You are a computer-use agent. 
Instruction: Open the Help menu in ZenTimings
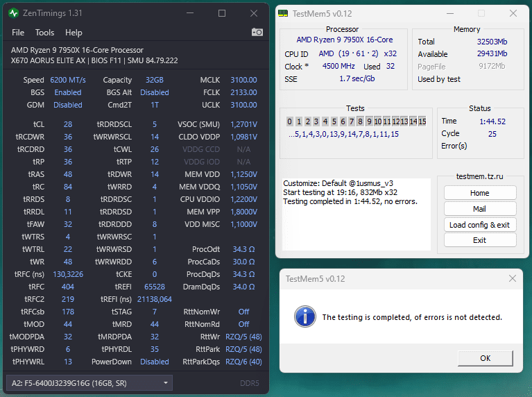point(74,33)
